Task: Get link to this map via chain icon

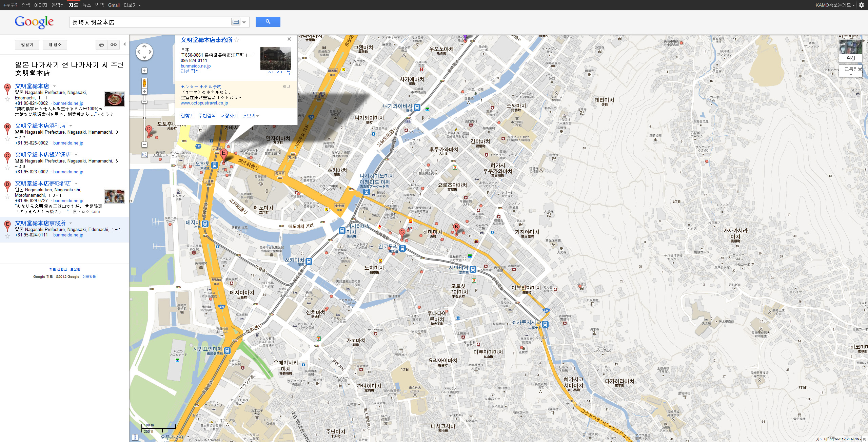Action: (x=114, y=45)
